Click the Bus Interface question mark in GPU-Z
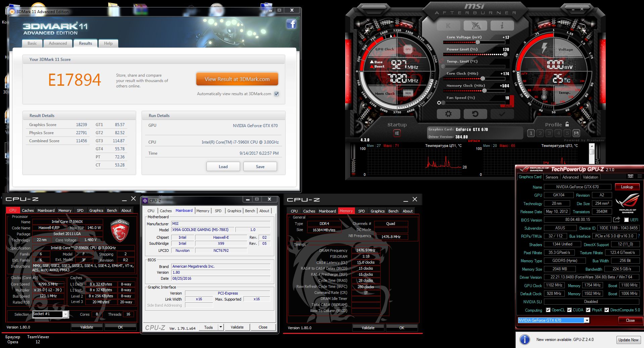Image resolution: width=644 pixels, height=348 pixels. point(639,236)
